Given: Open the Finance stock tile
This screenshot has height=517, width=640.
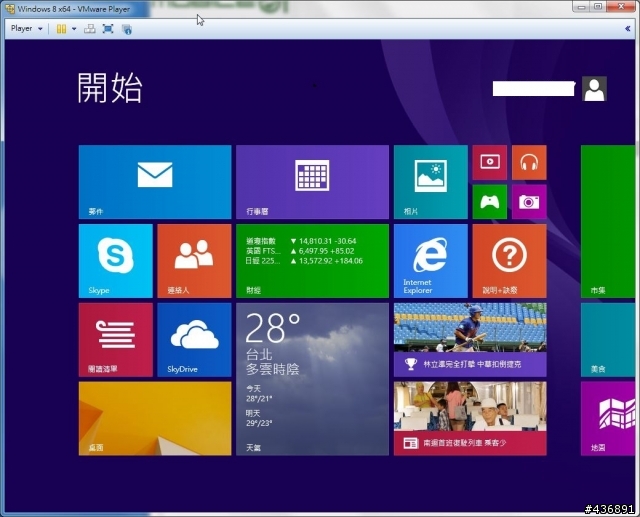Looking at the screenshot, I should coord(312,261).
